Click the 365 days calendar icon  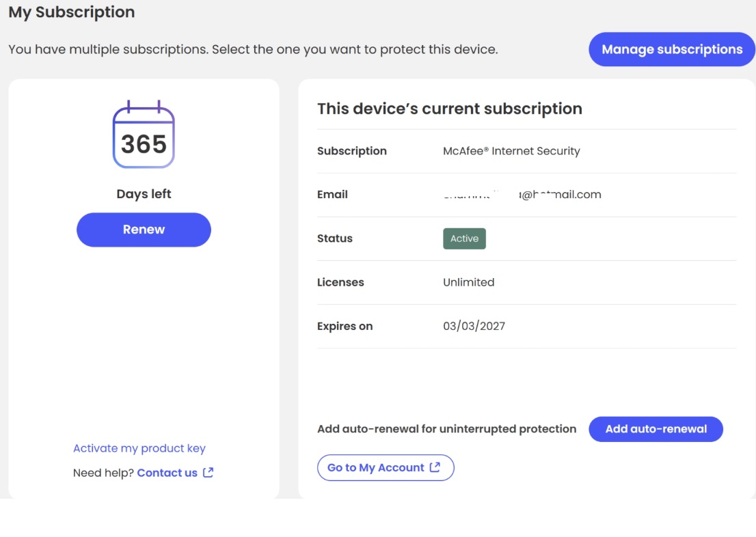tap(144, 135)
